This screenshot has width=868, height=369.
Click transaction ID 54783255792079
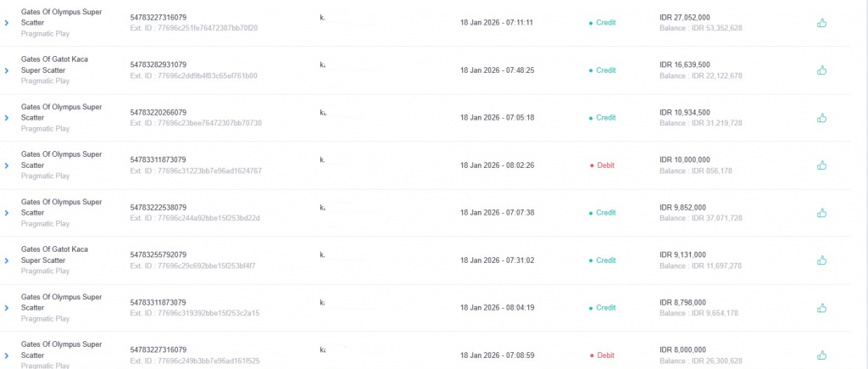pyautogui.click(x=159, y=254)
